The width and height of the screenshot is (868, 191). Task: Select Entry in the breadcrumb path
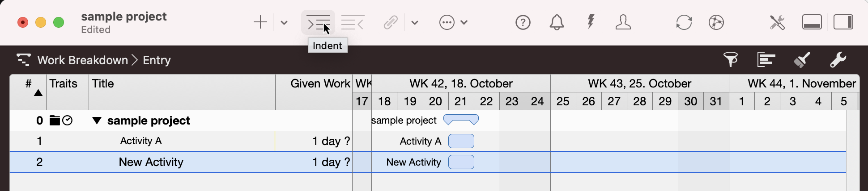click(x=157, y=60)
